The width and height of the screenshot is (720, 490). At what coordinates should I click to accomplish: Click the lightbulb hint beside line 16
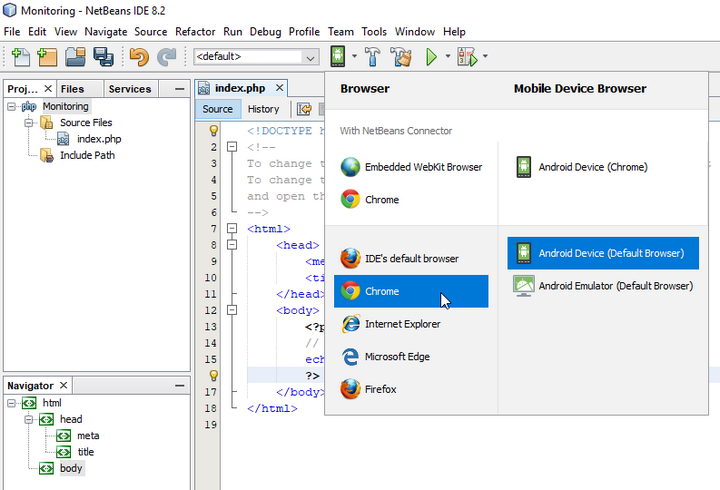[x=214, y=375]
